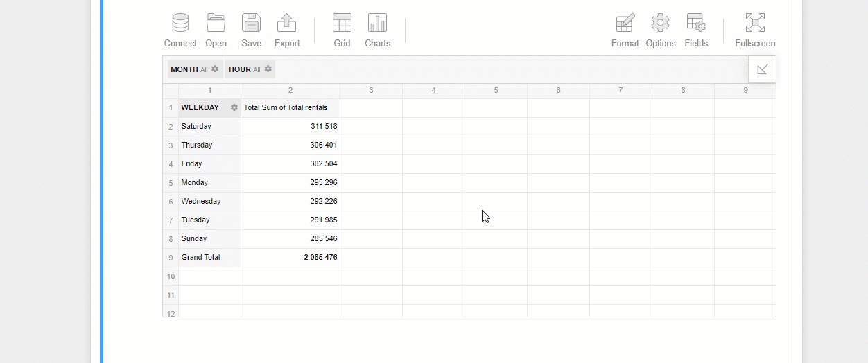Select column header 5

click(496, 91)
